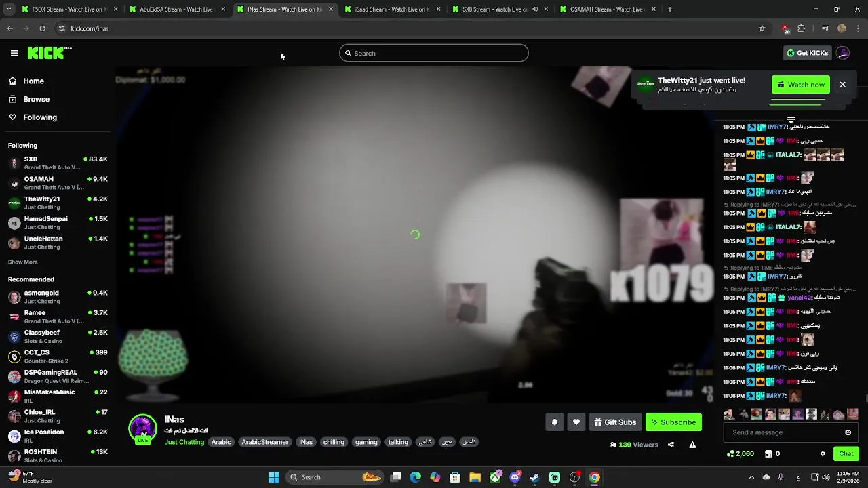Open Ramee recommended channel
The height and width of the screenshot is (488, 868).
[x=58, y=317]
